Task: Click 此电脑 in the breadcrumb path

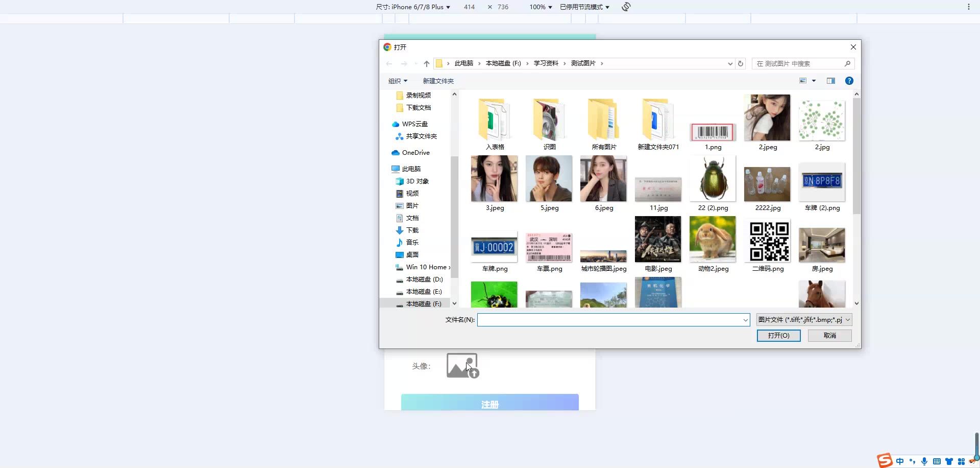Action: 464,63
